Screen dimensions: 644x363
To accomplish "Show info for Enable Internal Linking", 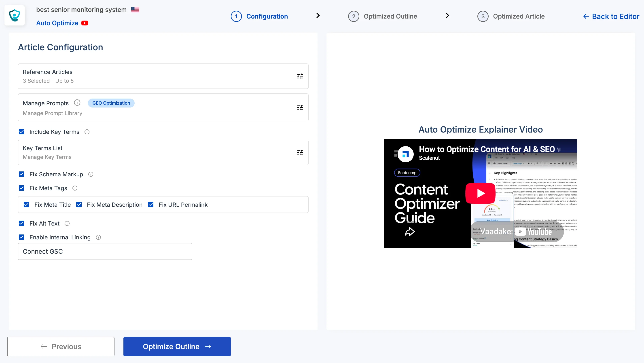I will point(98,237).
